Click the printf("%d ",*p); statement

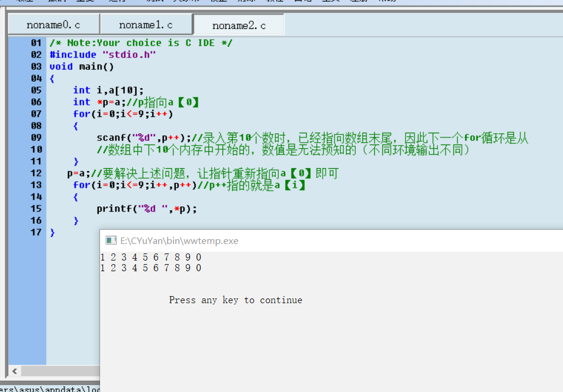pyautogui.click(x=147, y=209)
